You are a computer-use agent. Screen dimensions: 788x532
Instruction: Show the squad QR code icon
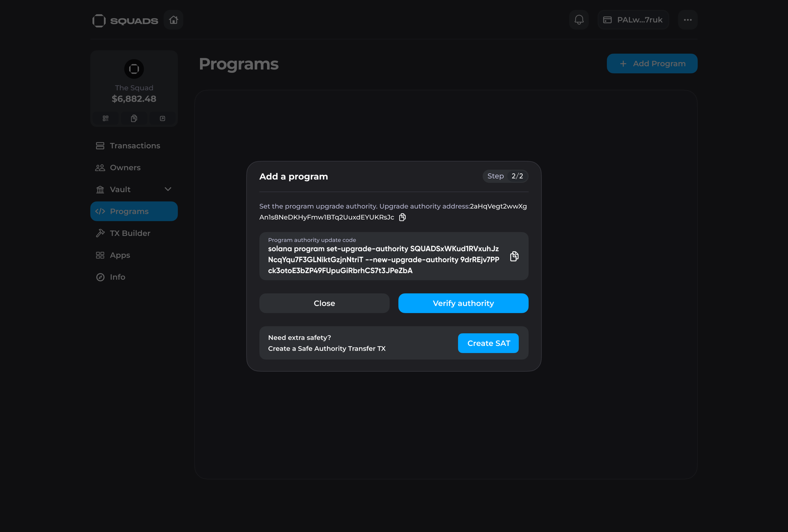click(105, 118)
